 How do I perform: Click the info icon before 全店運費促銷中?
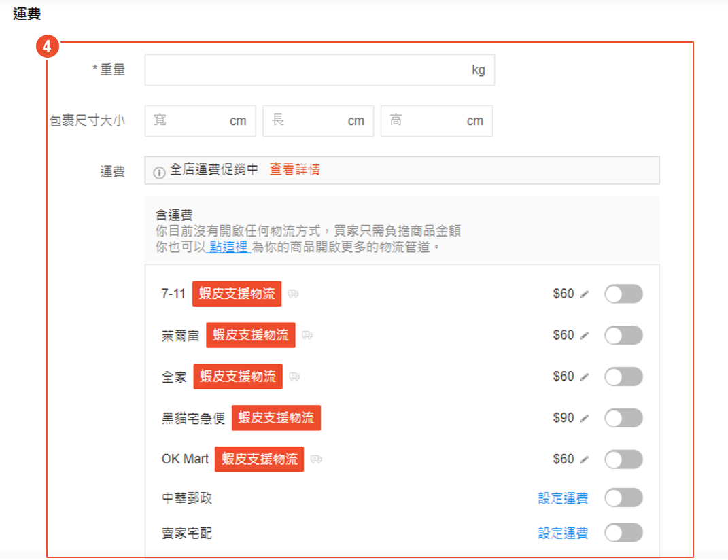click(159, 173)
